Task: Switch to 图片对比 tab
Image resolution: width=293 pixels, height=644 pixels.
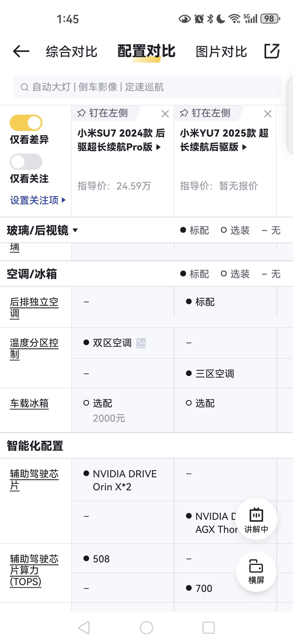Action: [x=221, y=51]
